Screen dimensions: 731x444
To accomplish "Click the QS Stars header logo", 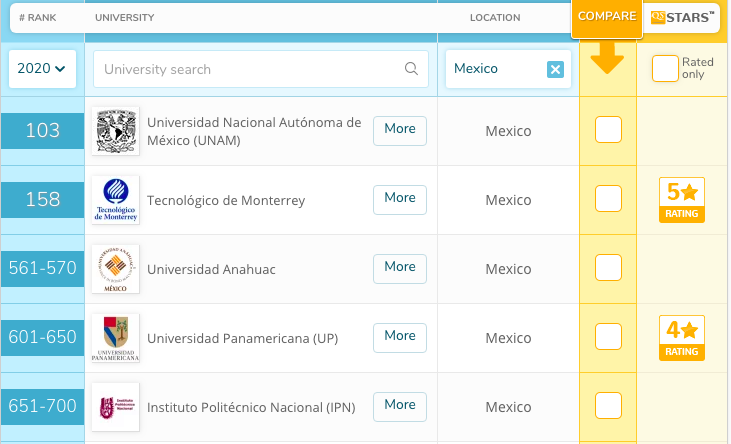I will [682, 18].
